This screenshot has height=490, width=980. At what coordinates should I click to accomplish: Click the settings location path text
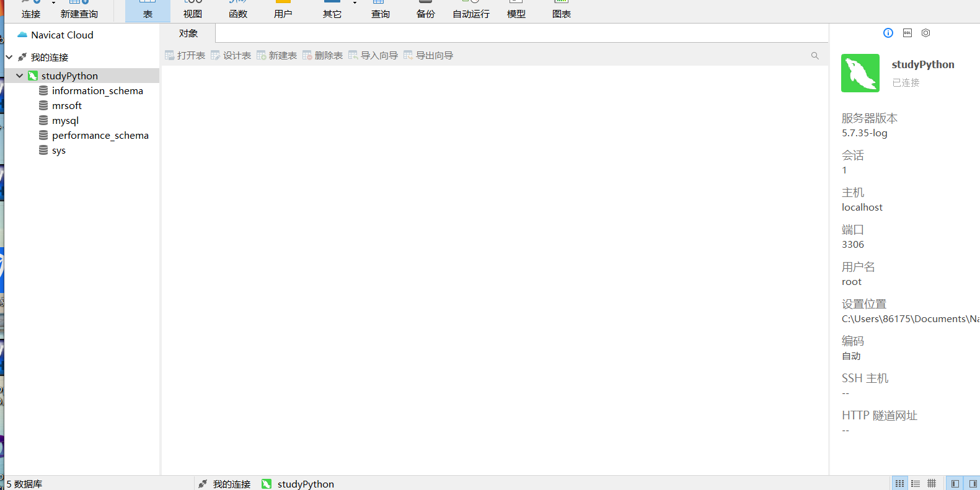(911, 319)
